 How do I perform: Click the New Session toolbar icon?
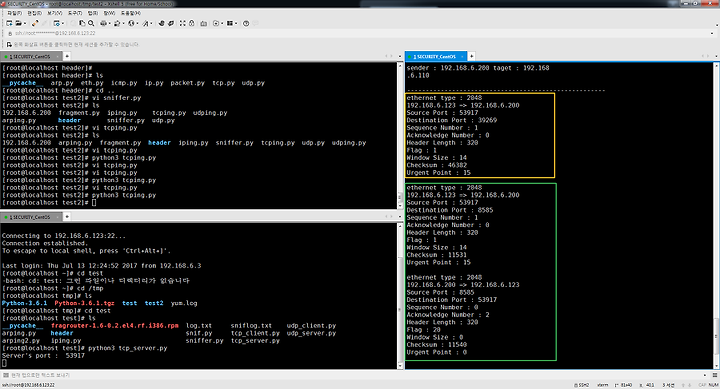click(x=9, y=23)
